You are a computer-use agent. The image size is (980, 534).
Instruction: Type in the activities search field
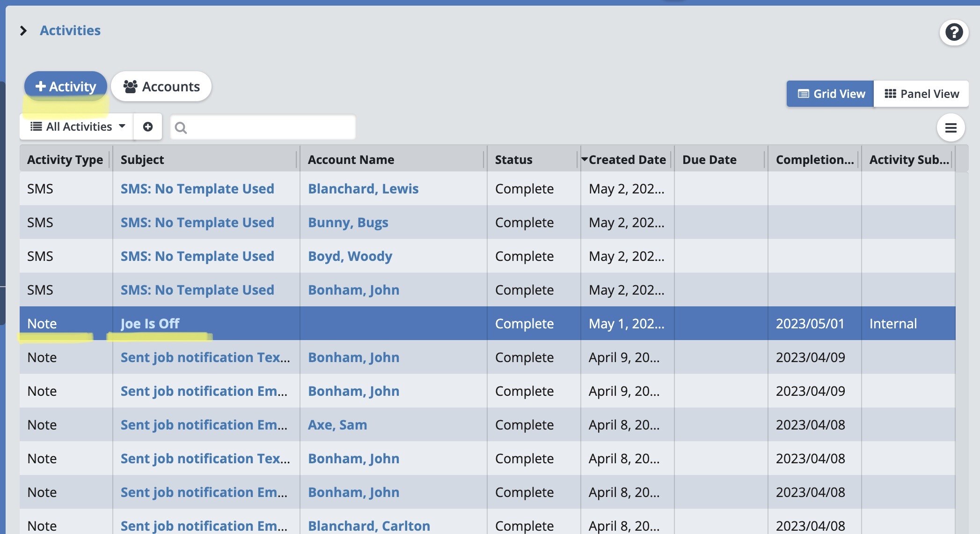[269, 127]
